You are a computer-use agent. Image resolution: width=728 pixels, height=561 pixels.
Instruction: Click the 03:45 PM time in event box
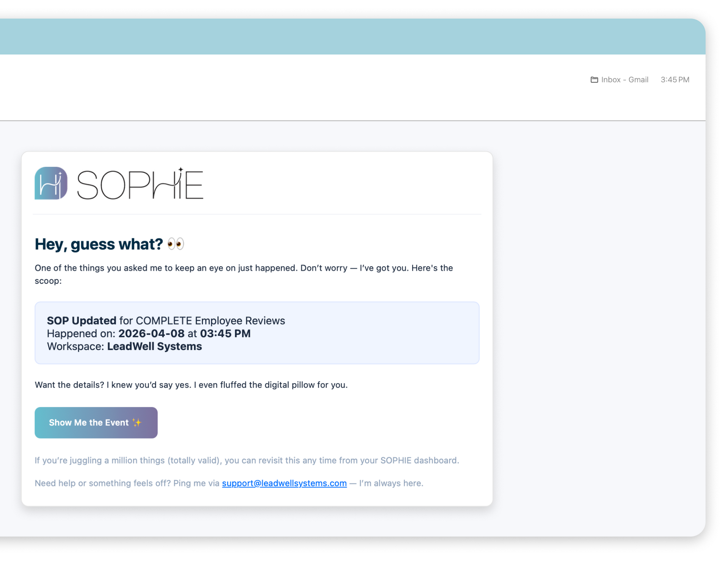(x=225, y=334)
